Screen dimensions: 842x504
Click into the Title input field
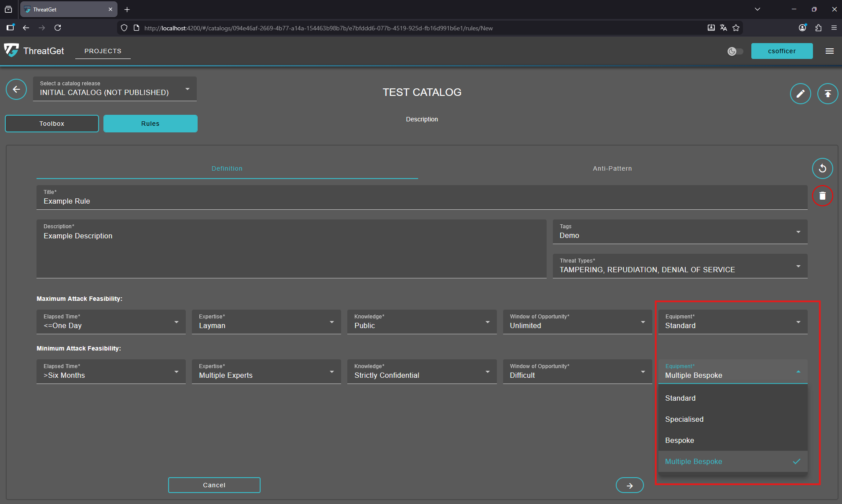tap(422, 201)
